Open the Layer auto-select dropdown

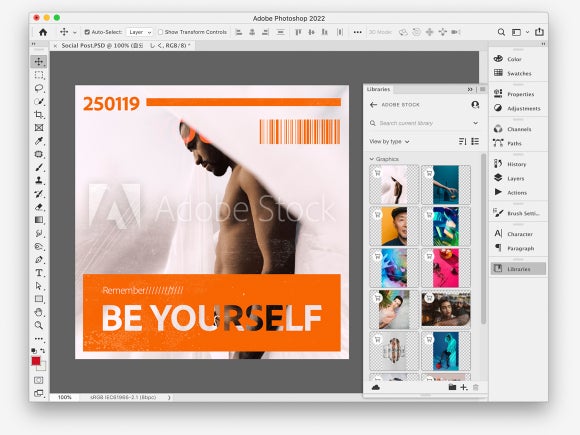pyautogui.click(x=139, y=32)
